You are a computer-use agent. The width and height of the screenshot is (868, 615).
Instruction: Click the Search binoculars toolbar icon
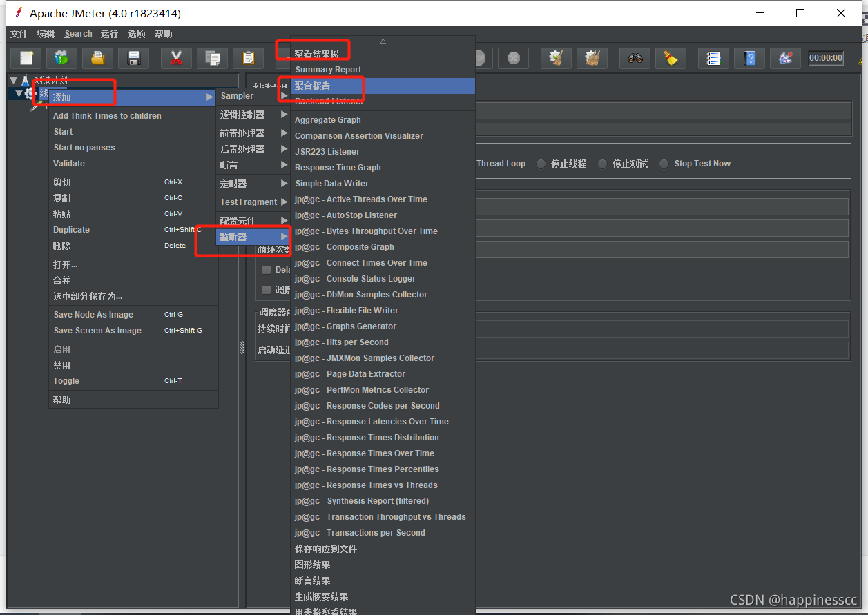[635, 58]
